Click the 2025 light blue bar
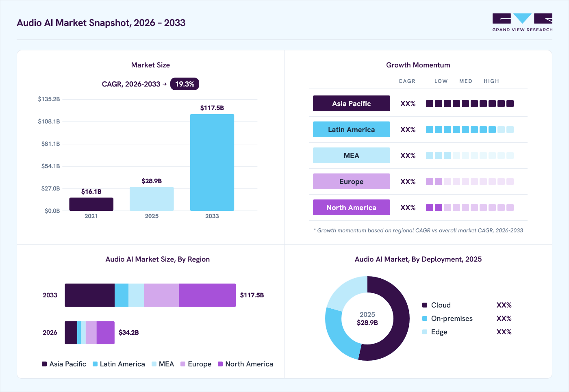The width and height of the screenshot is (569, 392). [152, 199]
